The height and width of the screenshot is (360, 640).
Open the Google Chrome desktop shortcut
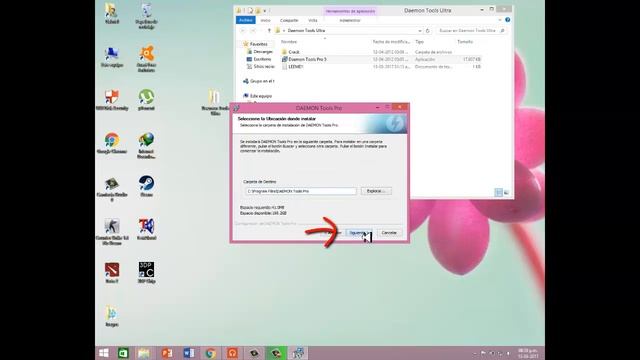[112, 143]
